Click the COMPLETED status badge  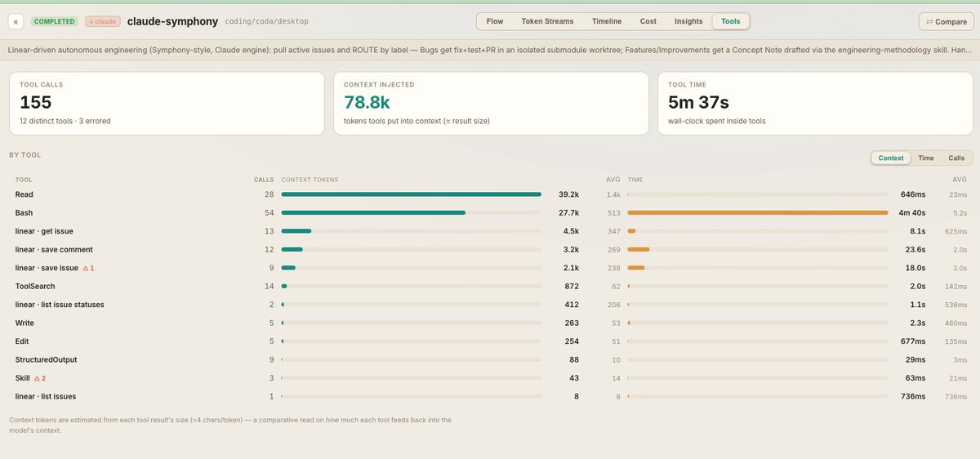(x=55, y=20)
